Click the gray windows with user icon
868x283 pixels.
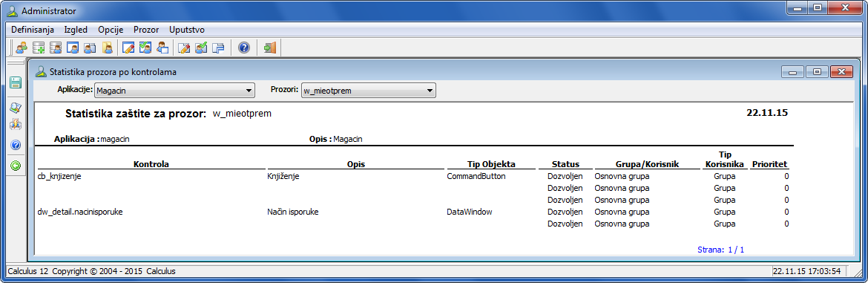pos(91,48)
